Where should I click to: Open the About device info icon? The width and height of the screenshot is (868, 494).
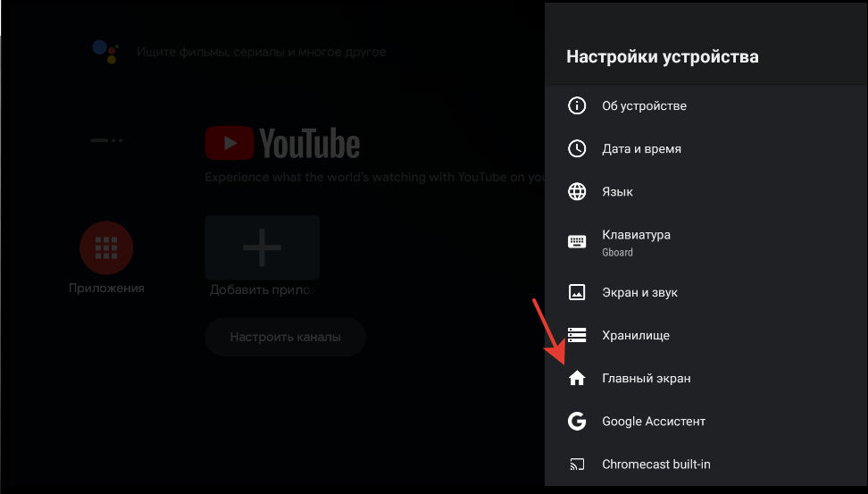tap(577, 105)
